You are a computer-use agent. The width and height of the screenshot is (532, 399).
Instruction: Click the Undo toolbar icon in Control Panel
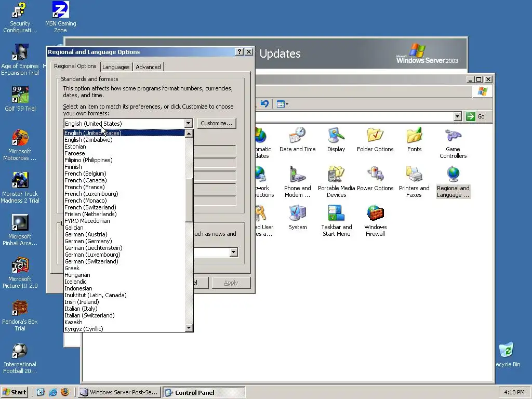coord(264,104)
